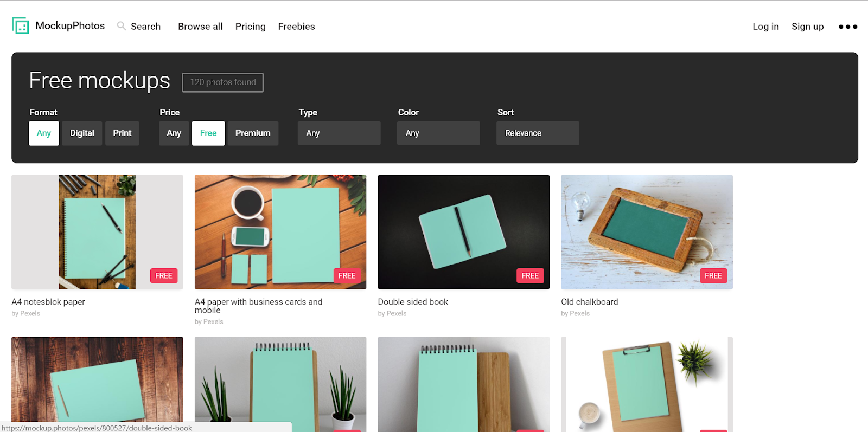
Task: Click the search magnifier icon
Action: pos(122,26)
